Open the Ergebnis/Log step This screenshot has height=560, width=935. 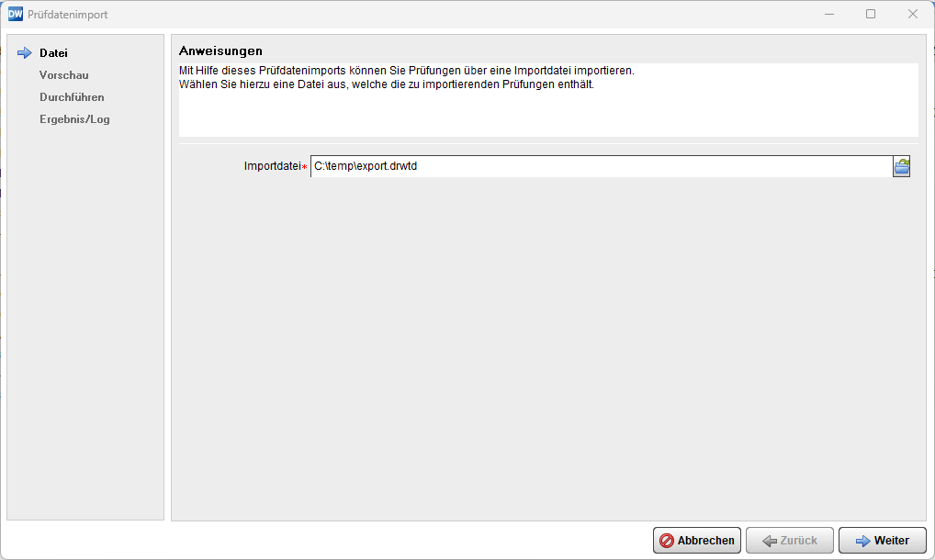74,119
